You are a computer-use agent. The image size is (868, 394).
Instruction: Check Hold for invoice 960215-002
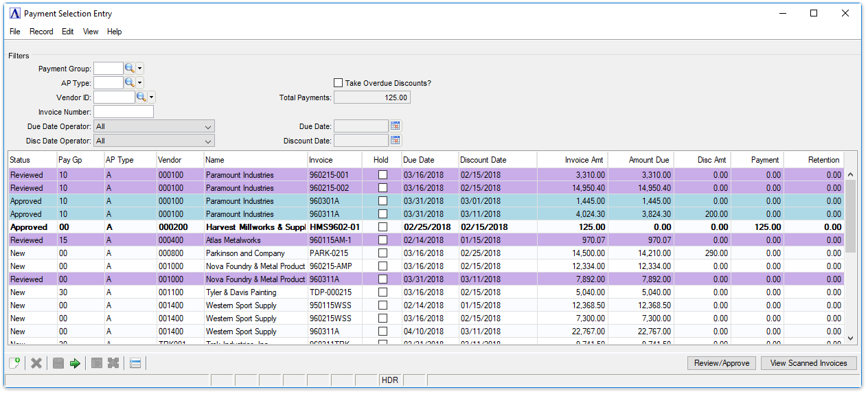382,188
